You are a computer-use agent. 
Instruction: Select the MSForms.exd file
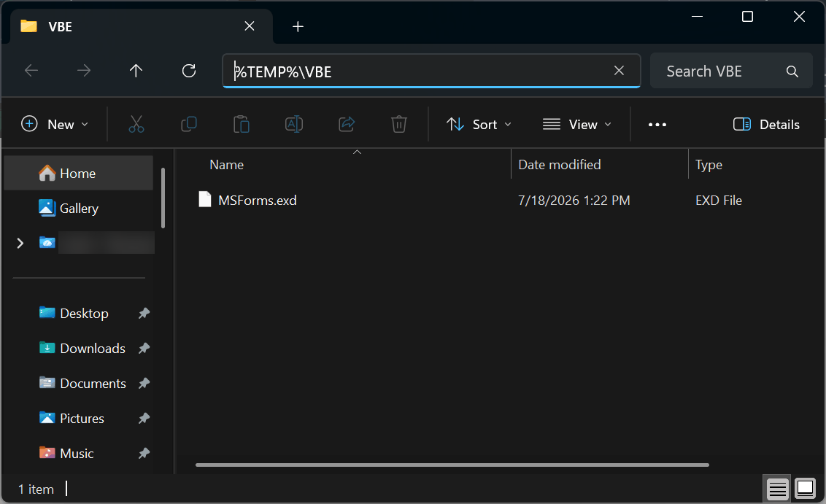257,200
